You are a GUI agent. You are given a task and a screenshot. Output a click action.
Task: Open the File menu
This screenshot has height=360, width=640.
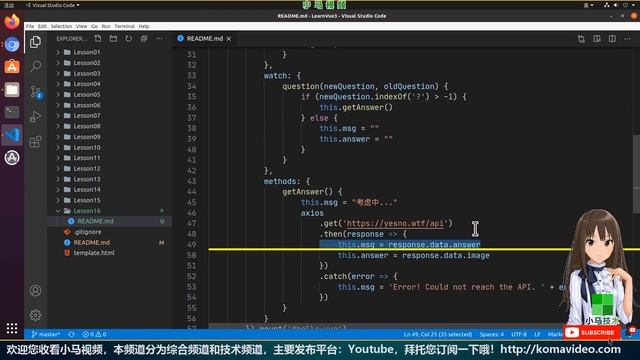tap(30, 26)
